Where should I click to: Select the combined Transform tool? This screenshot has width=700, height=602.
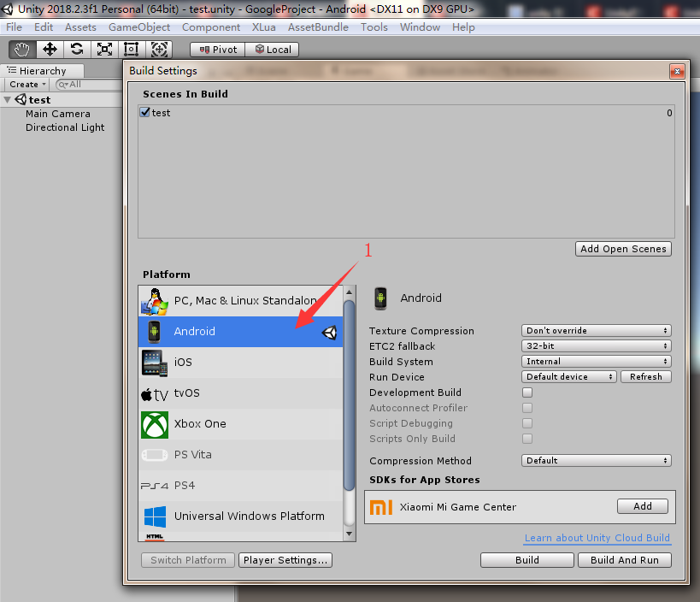(x=159, y=49)
